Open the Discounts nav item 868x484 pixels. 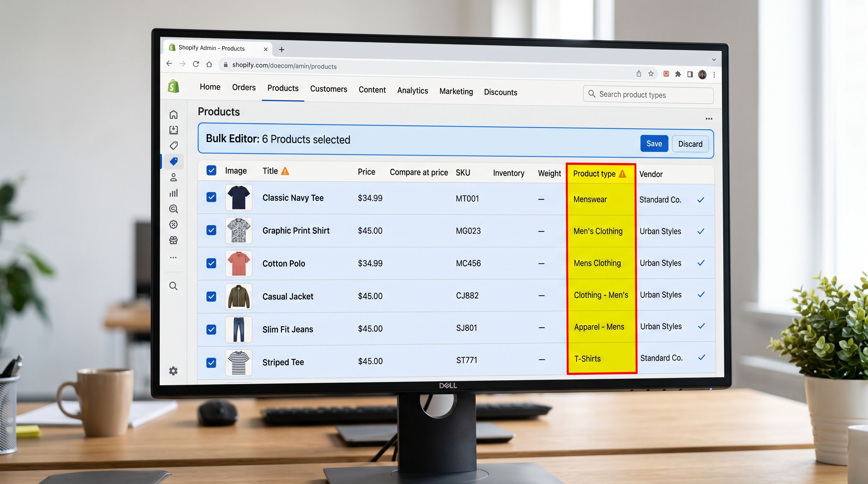pyautogui.click(x=500, y=92)
